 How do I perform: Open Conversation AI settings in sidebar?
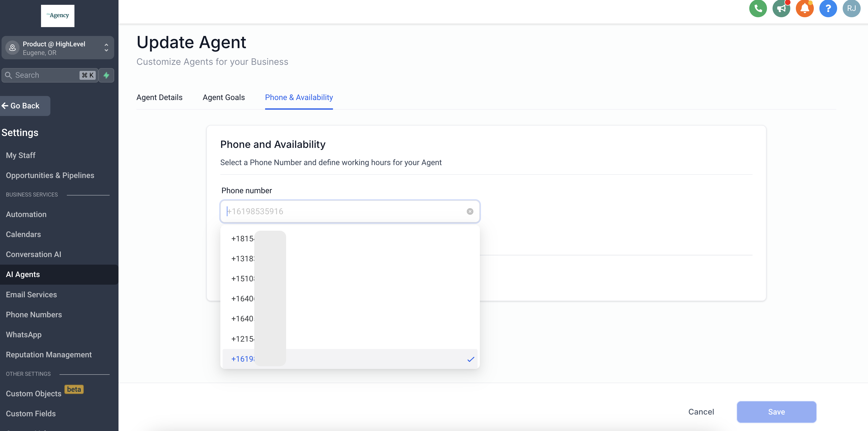tap(33, 254)
